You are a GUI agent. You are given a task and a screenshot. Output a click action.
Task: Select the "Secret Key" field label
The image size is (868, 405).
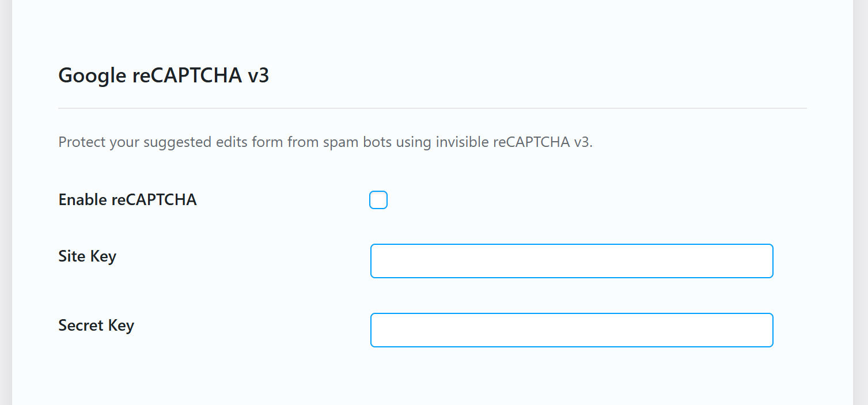point(96,325)
